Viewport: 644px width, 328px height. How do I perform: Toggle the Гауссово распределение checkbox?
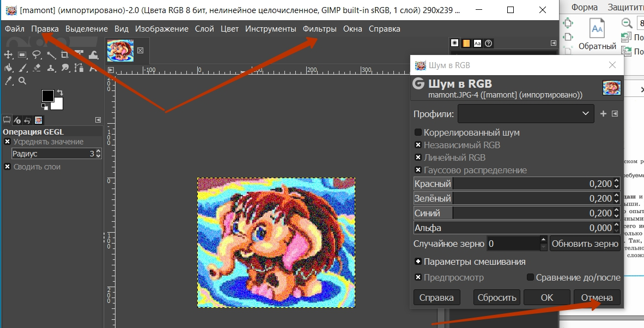[x=418, y=169]
